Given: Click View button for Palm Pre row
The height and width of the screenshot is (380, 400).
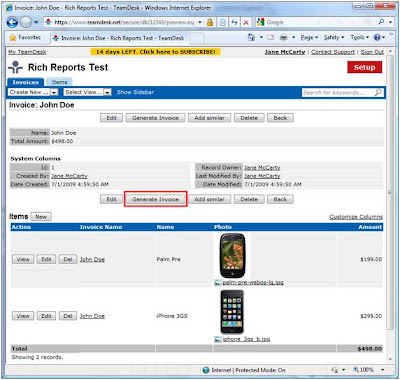Looking at the screenshot, I should (x=23, y=259).
